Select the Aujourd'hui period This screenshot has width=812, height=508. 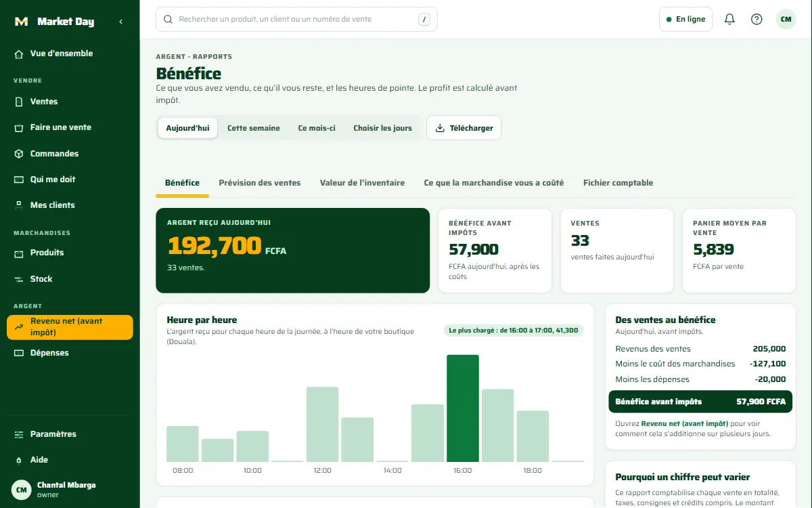tap(187, 128)
